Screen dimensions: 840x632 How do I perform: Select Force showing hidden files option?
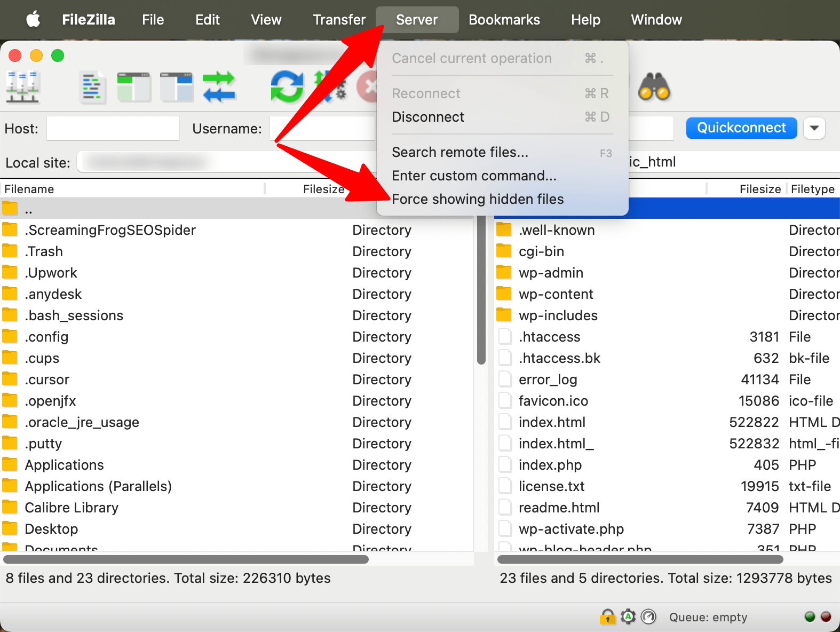pyautogui.click(x=502, y=199)
